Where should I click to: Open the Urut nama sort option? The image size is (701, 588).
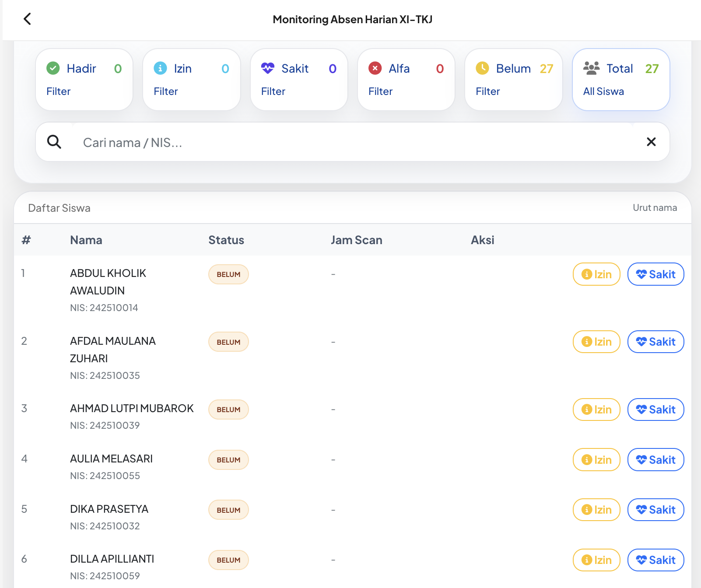pos(655,208)
